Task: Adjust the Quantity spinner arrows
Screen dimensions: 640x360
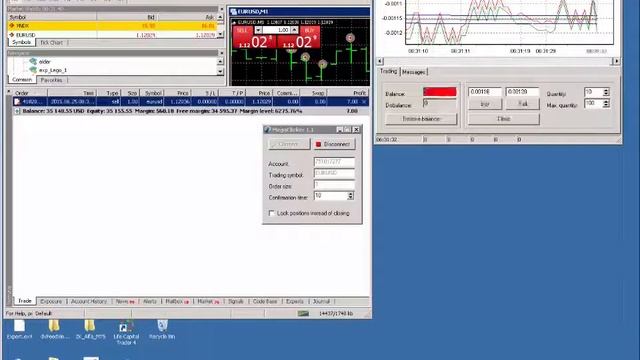Action: pyautogui.click(x=606, y=92)
